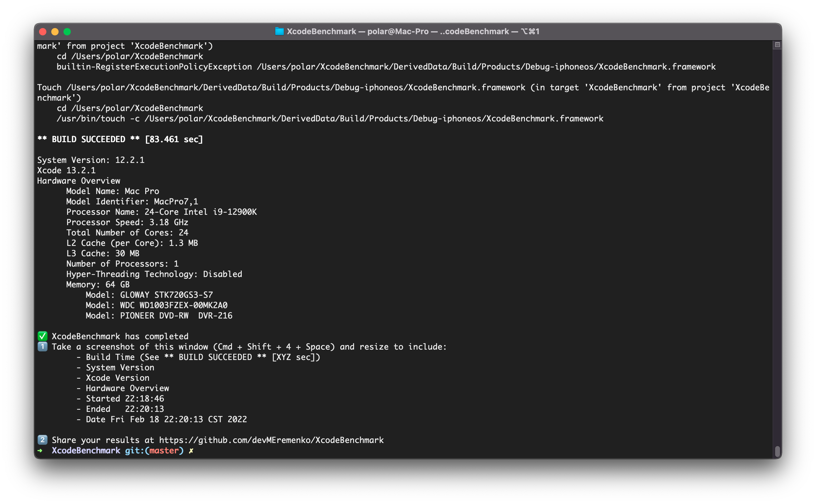The image size is (816, 504).
Task: Click the Memory: 64 GB entry
Action: [x=98, y=284]
